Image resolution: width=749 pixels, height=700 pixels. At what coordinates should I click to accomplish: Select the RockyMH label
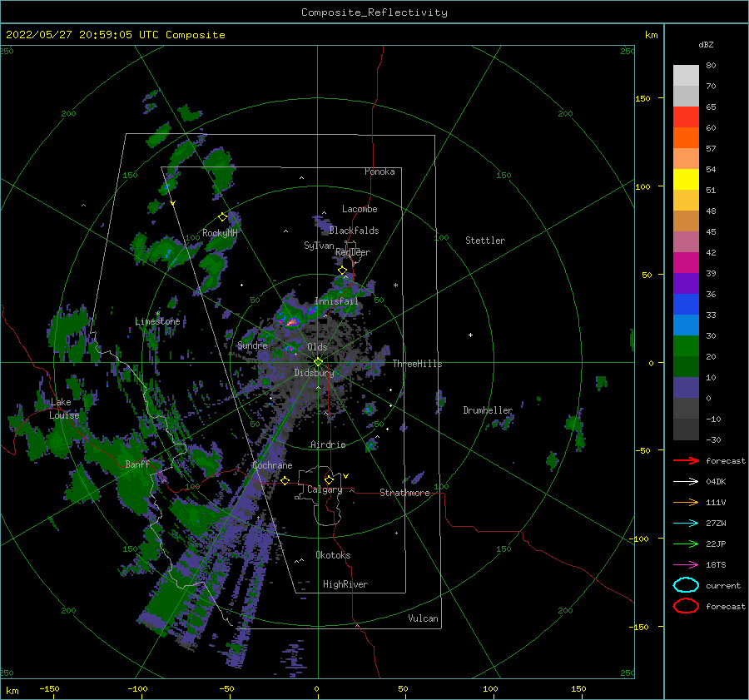[x=220, y=233]
